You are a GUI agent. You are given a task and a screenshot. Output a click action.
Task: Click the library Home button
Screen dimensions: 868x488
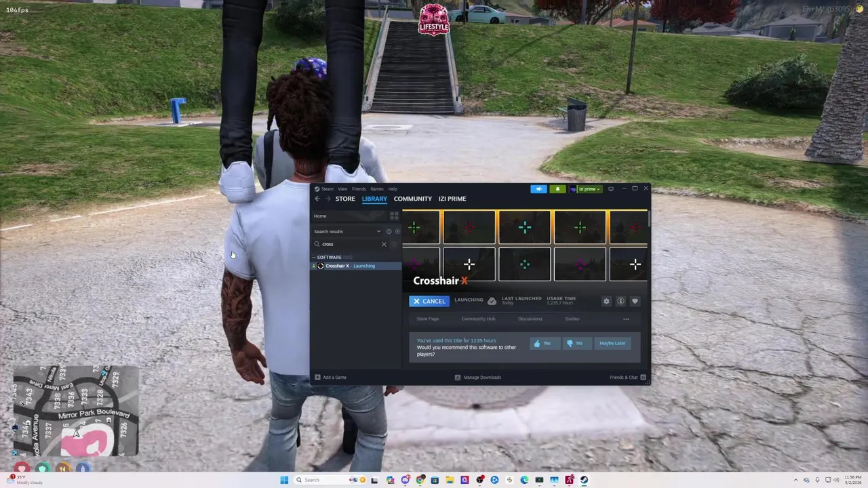[x=349, y=216]
